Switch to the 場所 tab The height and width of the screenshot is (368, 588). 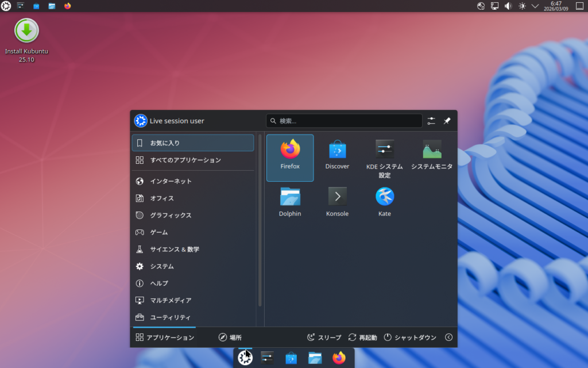(230, 338)
